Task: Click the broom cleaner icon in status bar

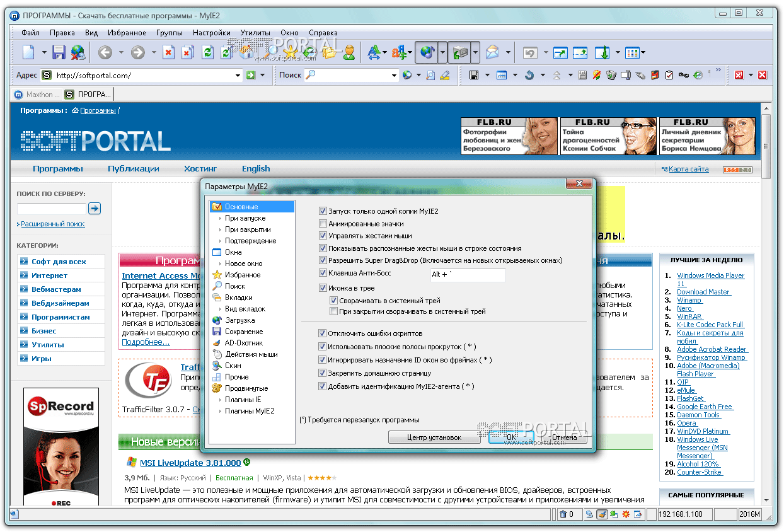Action: 601,514
